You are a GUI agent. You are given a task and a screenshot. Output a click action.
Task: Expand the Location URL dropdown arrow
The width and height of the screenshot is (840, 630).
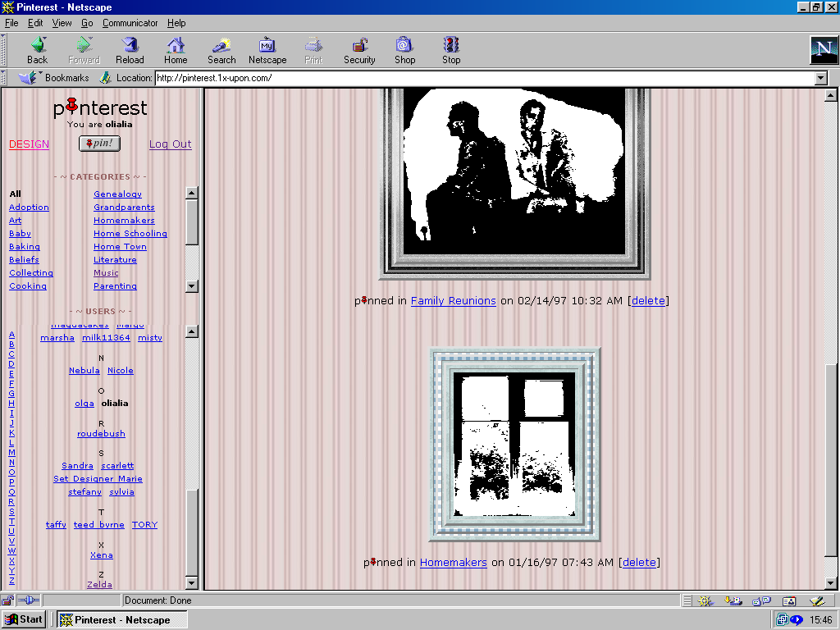(820, 78)
